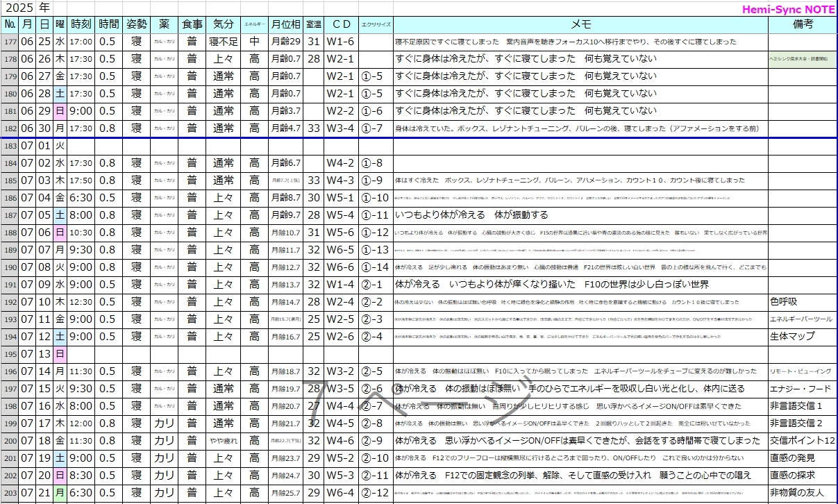Click the 'やや疲れ' mood cell
Viewport: 838px width, 504px height.
pyautogui.click(x=224, y=441)
